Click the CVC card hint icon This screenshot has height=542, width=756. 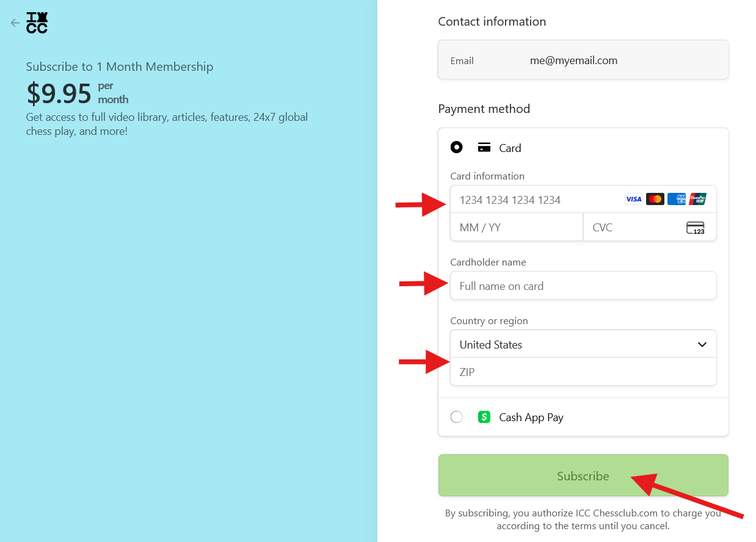[696, 228]
